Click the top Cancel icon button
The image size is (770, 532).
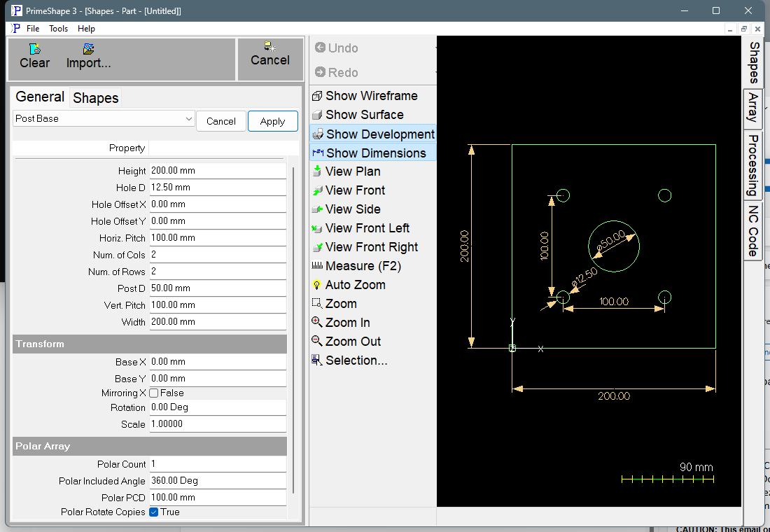[x=270, y=53]
